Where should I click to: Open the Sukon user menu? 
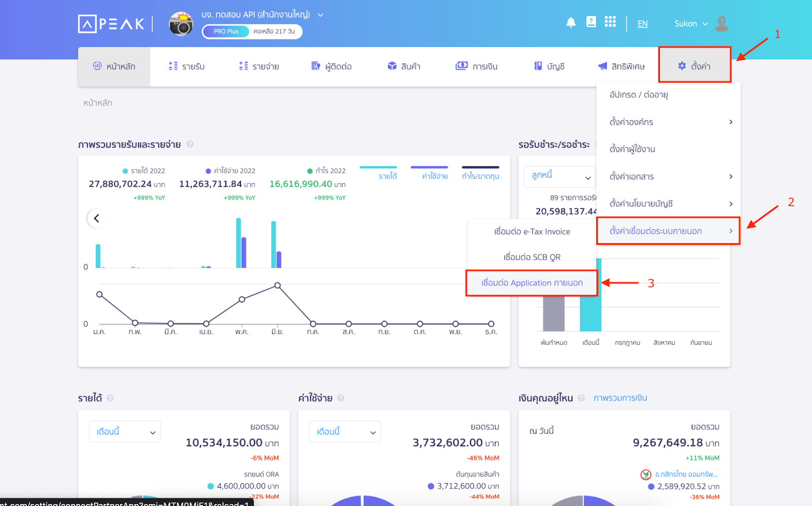coord(691,24)
